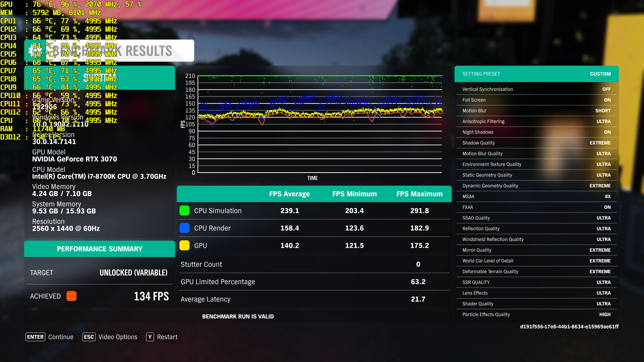Image resolution: width=644 pixels, height=362 pixels.
Task: Click the Average Latency row
Action: point(314,299)
